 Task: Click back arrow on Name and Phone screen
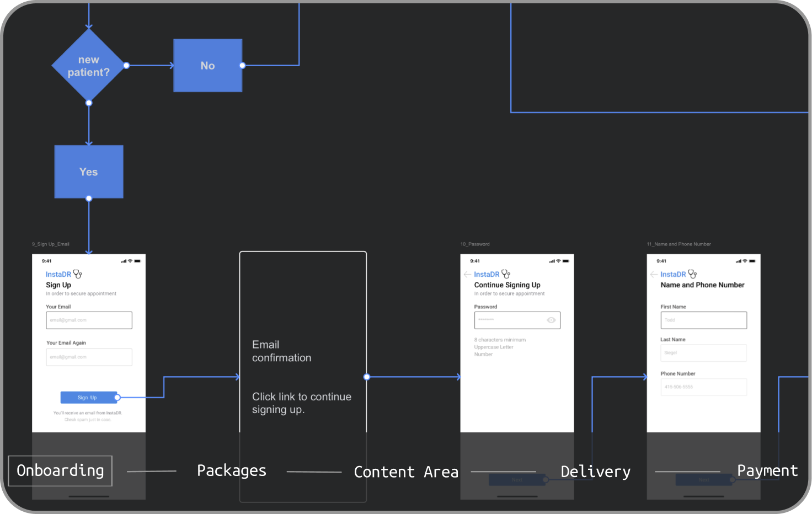point(654,274)
